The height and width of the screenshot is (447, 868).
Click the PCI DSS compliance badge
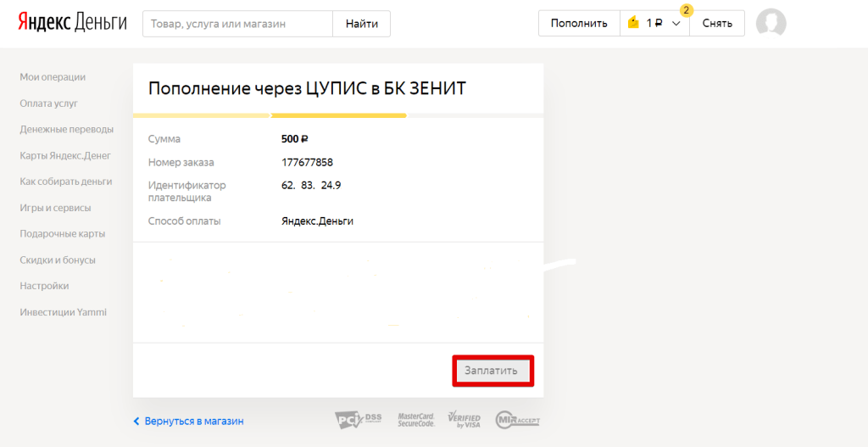point(359,420)
